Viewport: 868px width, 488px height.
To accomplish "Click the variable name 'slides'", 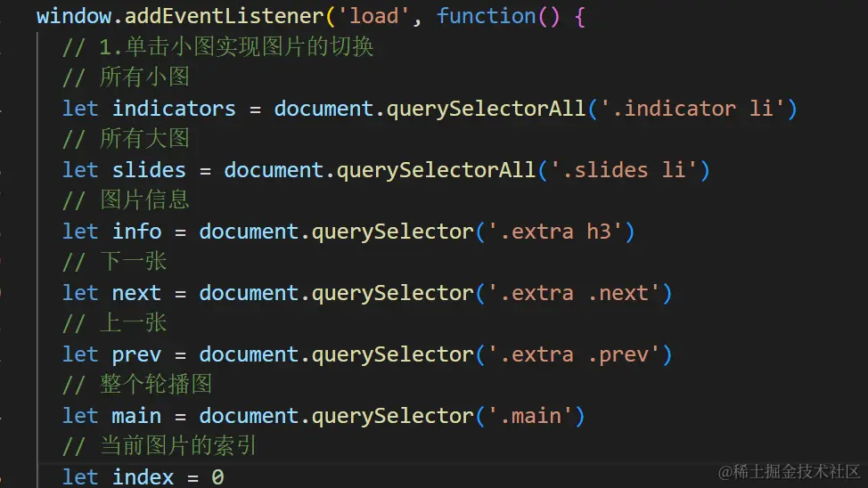I will click(149, 170).
